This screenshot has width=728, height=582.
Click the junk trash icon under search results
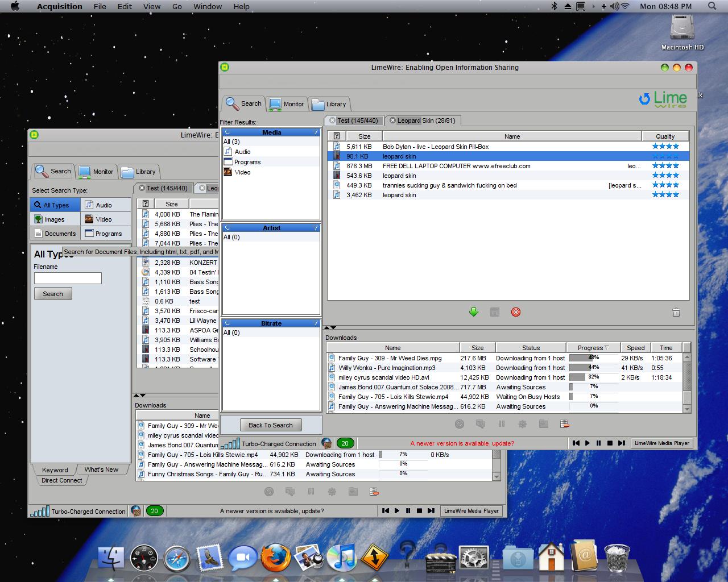tap(676, 312)
